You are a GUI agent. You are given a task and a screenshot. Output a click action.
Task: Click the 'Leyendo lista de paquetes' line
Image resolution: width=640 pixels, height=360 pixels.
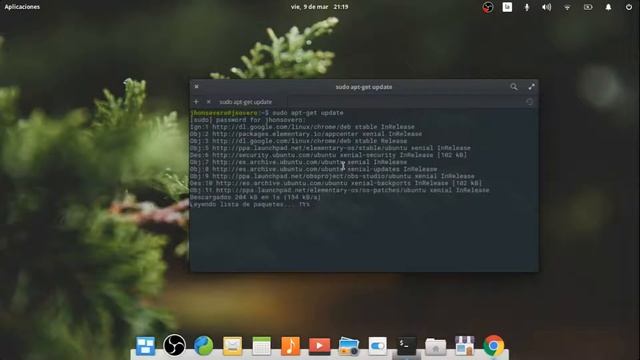tap(249, 204)
